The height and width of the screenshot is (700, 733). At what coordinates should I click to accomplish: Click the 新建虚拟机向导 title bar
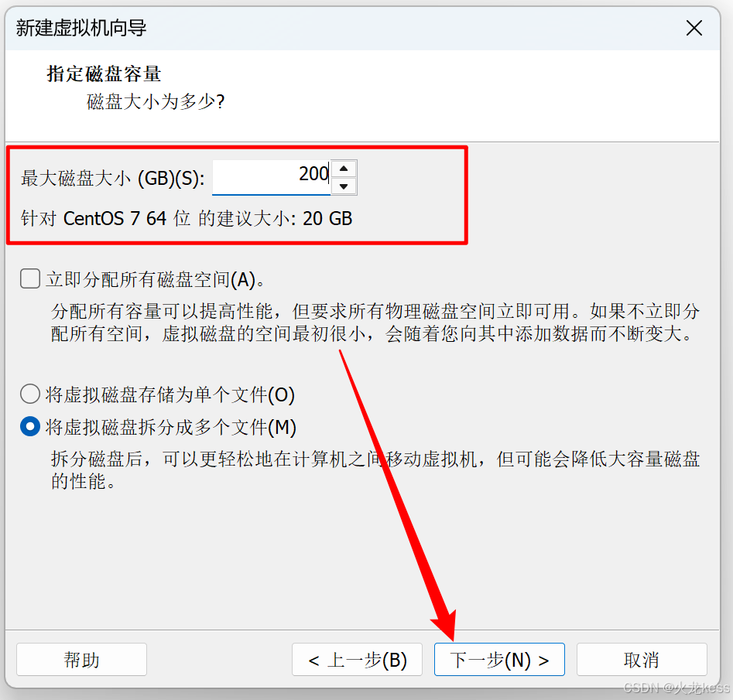(327, 28)
